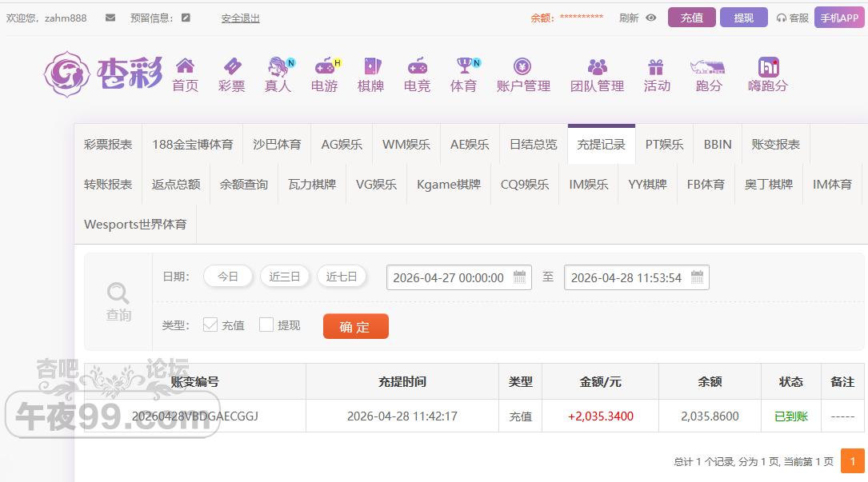Open the 体育 sports trophy icon

click(x=466, y=67)
